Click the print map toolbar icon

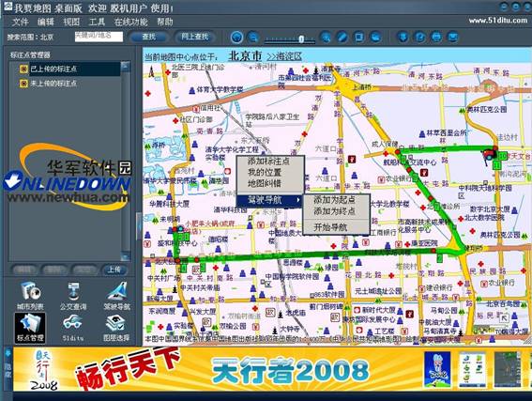436,37
